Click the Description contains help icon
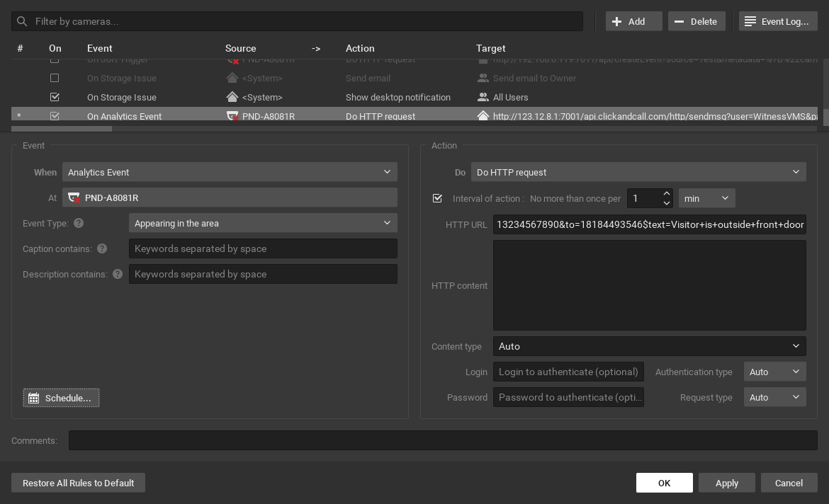The image size is (829, 504). [x=118, y=274]
